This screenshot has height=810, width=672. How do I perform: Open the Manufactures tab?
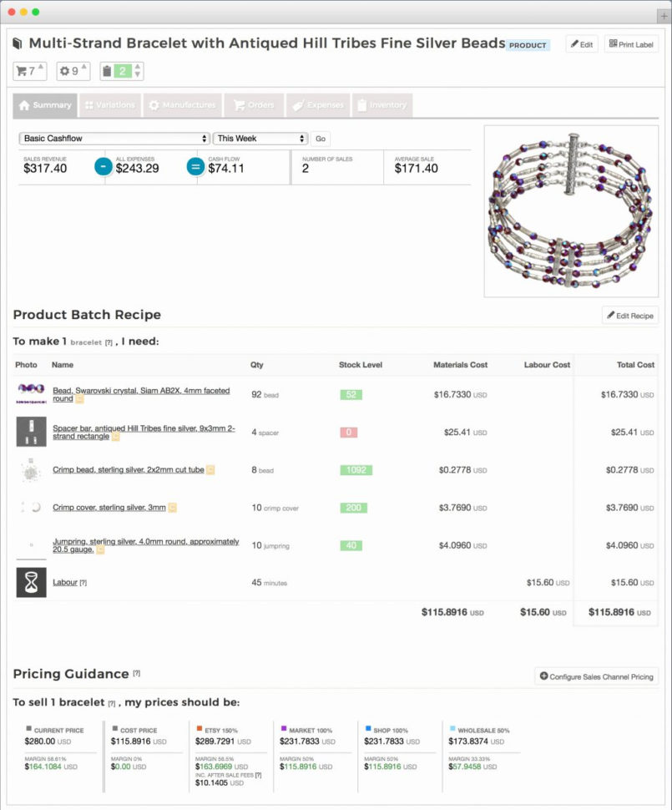point(182,105)
